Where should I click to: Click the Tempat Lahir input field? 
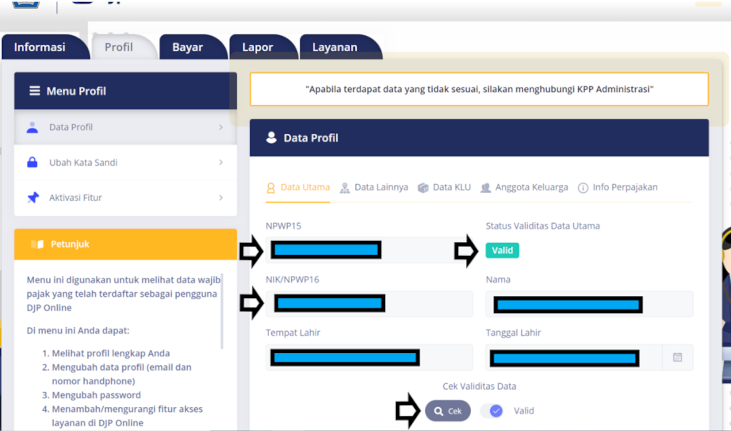point(369,358)
